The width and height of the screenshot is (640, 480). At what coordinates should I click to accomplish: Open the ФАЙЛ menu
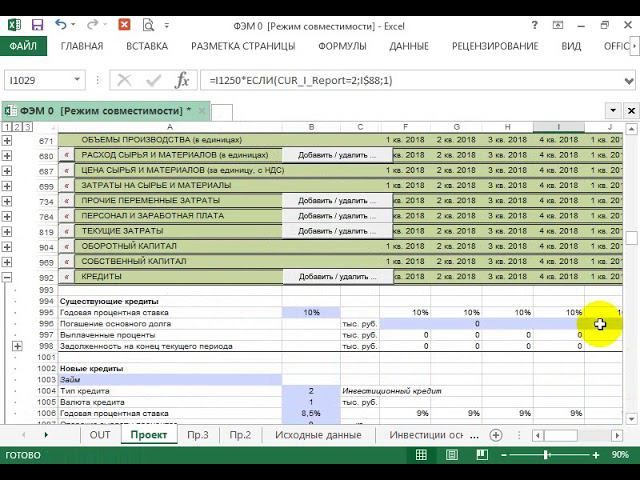[x=23, y=46]
